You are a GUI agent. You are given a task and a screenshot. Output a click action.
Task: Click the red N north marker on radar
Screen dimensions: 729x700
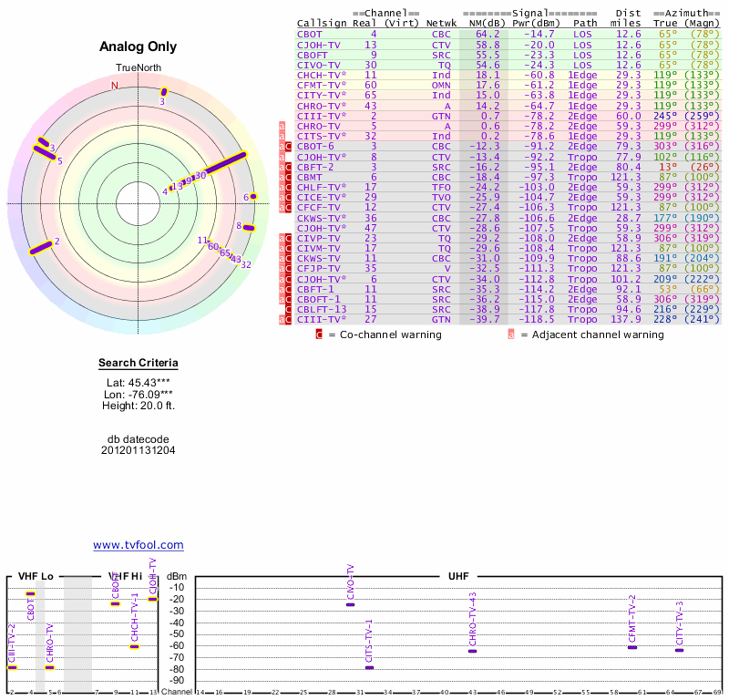click(115, 86)
